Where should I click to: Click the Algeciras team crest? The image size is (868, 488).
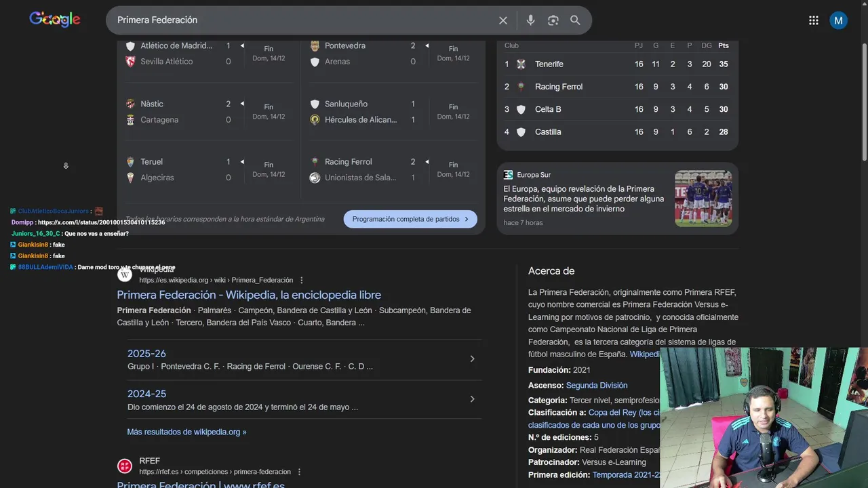[130, 178]
